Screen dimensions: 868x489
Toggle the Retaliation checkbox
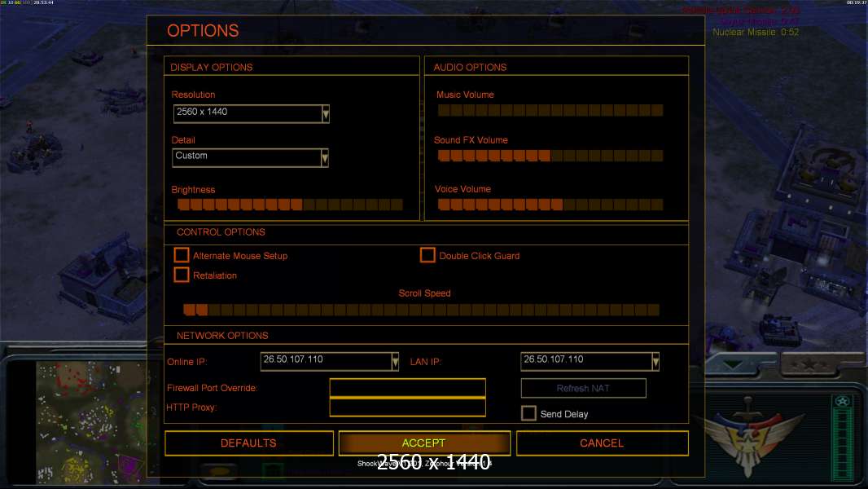click(182, 275)
